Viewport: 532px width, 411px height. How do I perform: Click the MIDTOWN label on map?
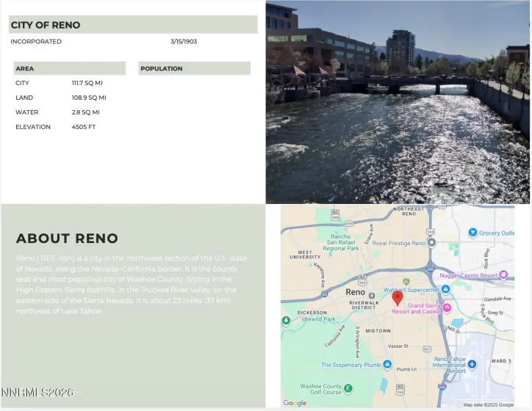378,331
